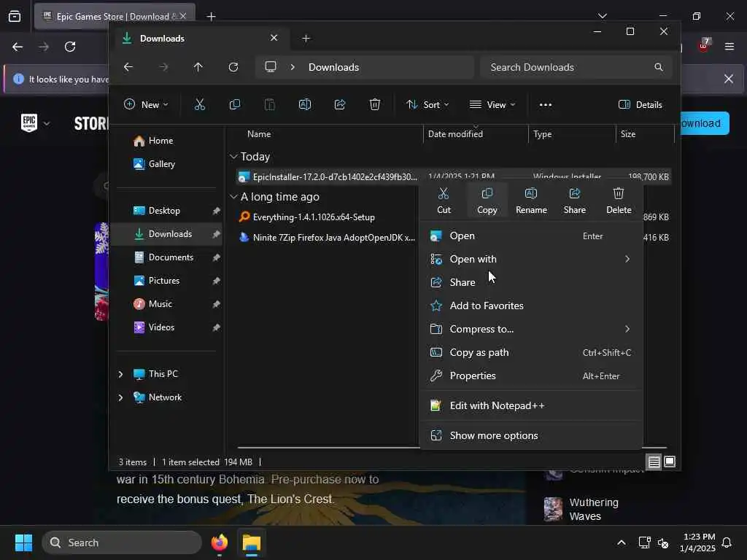The width and height of the screenshot is (747, 560).
Task: Toggle the Details pane button
Action: [x=640, y=105]
